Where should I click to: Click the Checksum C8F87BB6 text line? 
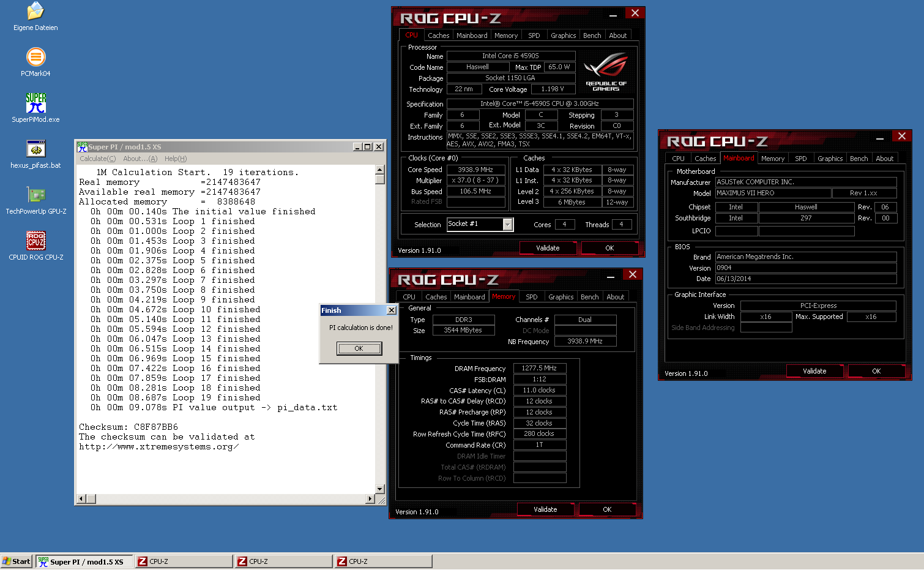(129, 427)
